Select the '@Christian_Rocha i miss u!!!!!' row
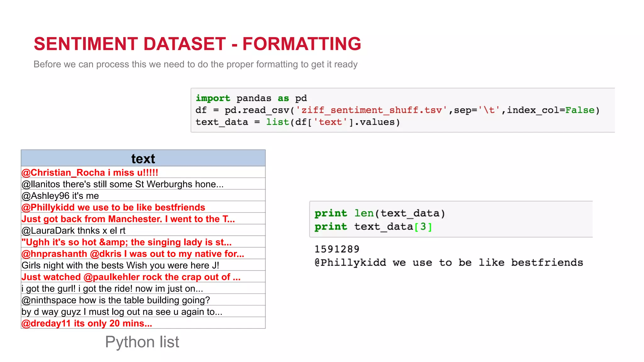This screenshot has height=362, width=644. coord(143,172)
